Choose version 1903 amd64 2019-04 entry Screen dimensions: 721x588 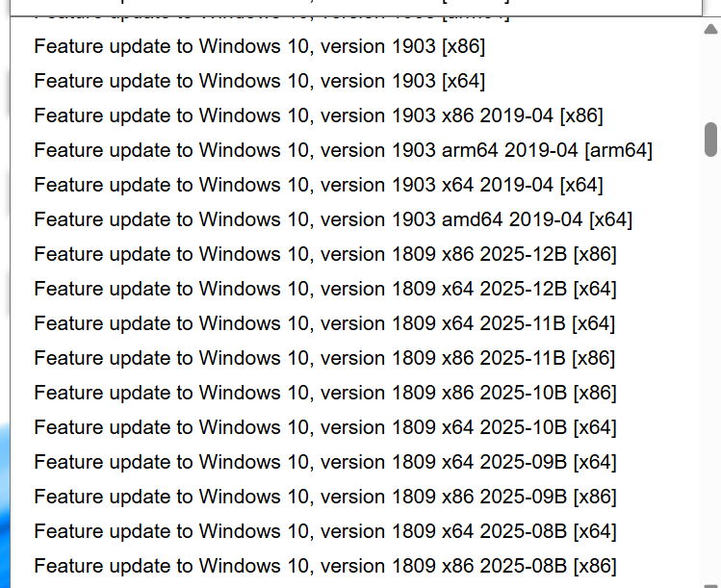click(x=333, y=219)
